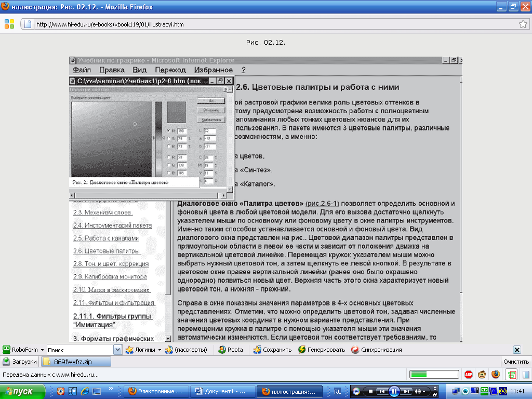
Task: Click the red-green layout status bar icon
Action: 511,375
